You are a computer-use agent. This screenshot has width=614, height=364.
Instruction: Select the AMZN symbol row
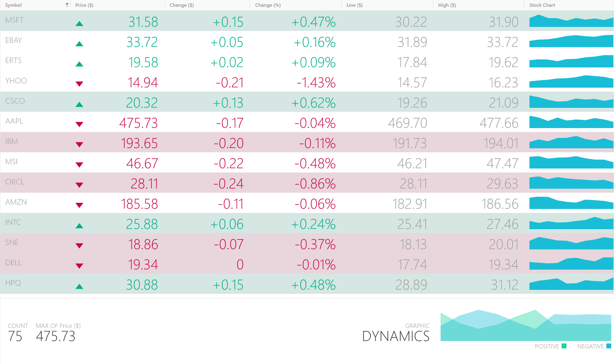16,202
